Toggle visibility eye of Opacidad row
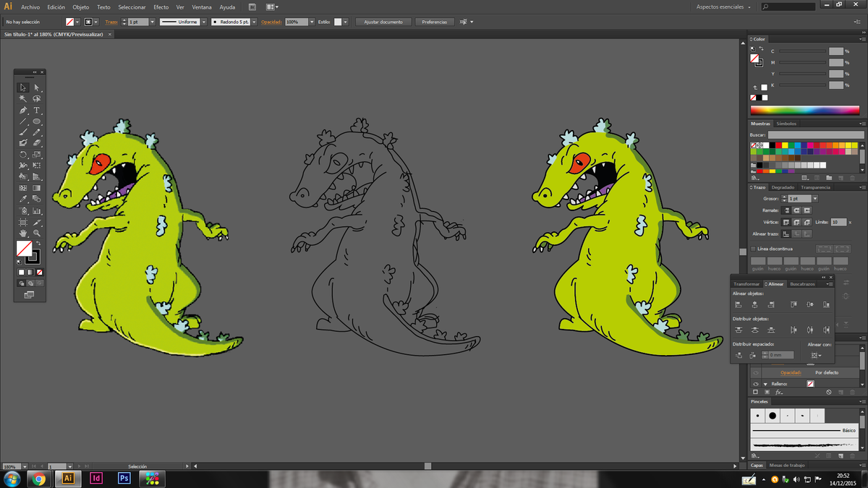Viewport: 868px width, 488px height. click(755, 372)
